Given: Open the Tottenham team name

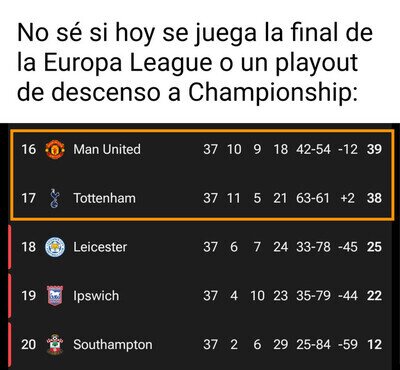Looking at the screenshot, I should (104, 198).
